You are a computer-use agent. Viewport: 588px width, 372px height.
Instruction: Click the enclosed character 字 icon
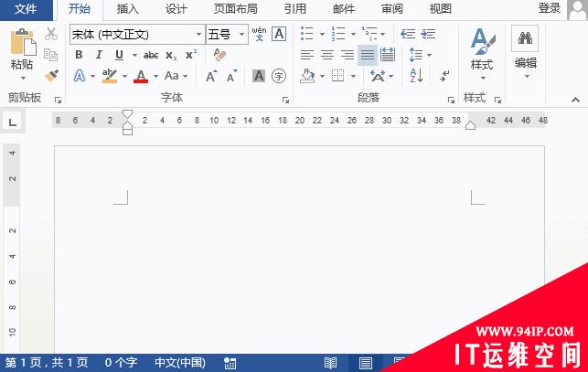279,76
